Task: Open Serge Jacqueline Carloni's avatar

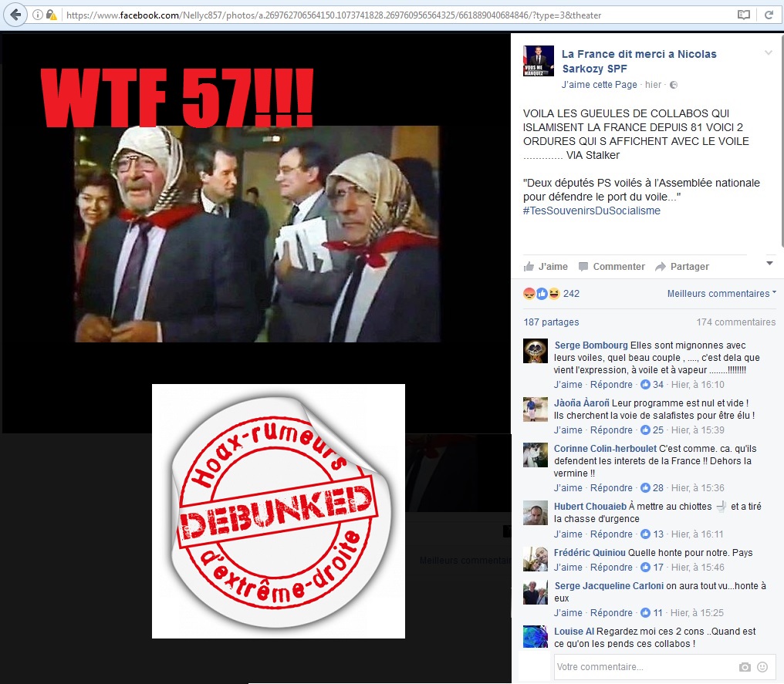Action: (536, 592)
